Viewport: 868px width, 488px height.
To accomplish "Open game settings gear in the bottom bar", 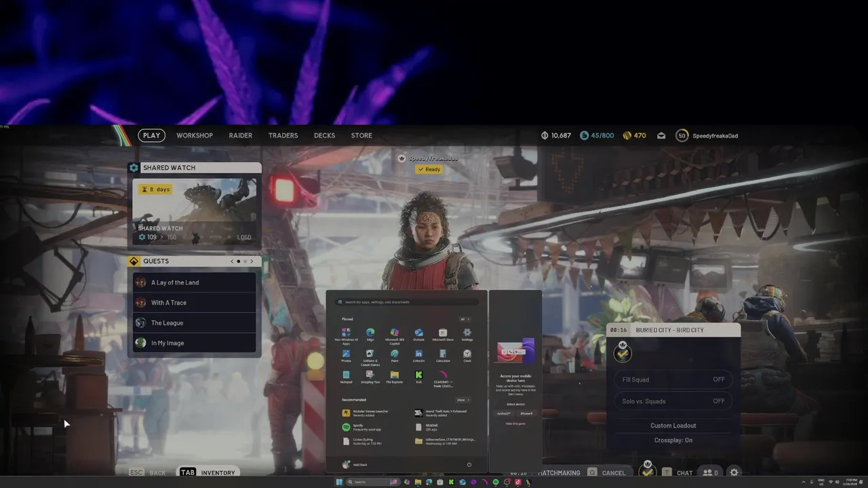I will (x=734, y=472).
